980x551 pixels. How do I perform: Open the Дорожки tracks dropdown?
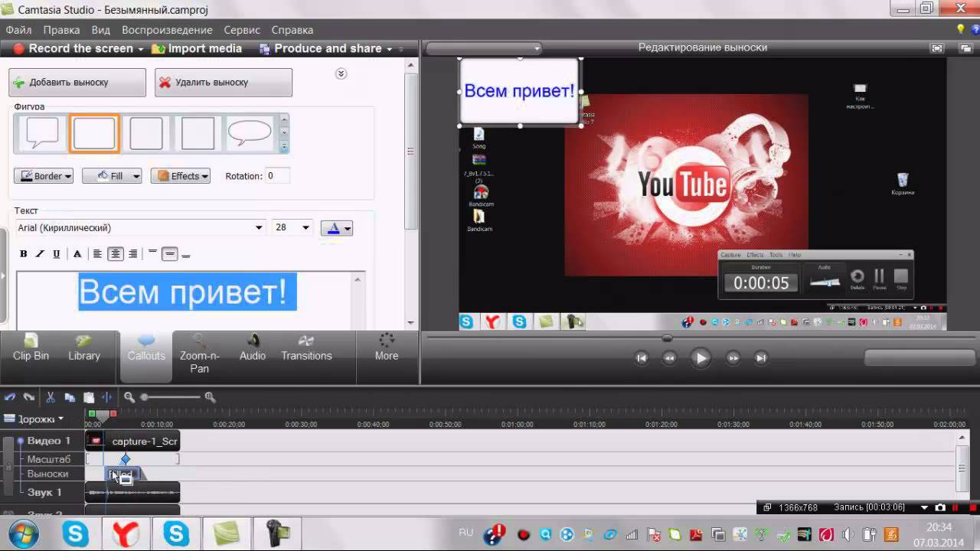click(x=34, y=419)
